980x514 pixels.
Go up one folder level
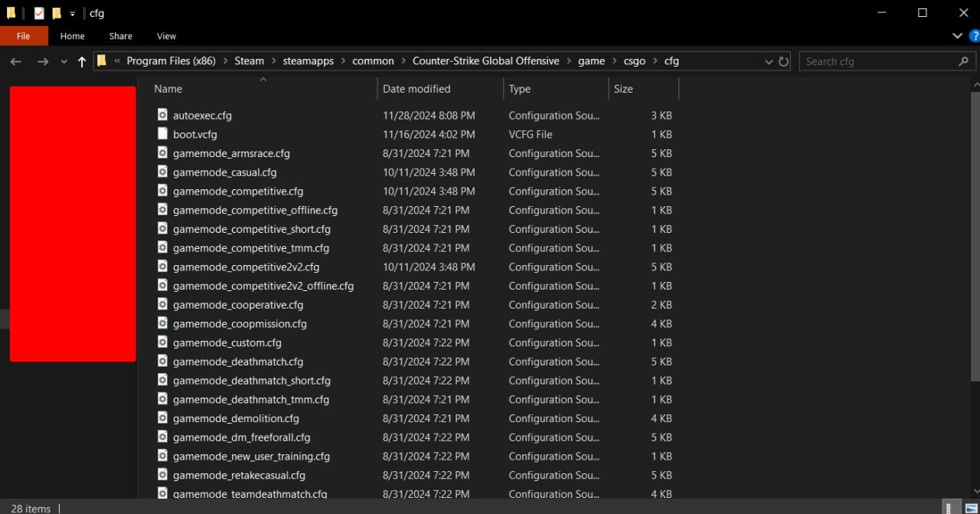pyautogui.click(x=82, y=61)
